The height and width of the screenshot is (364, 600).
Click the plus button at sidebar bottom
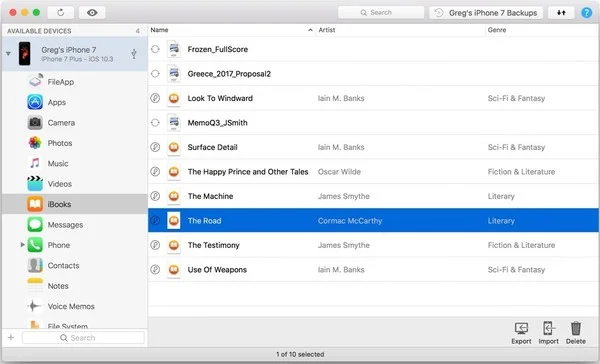[11, 338]
